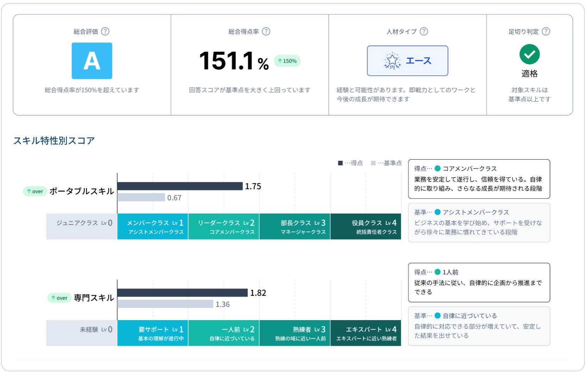Click the 1.75 score number
The image size is (588, 375).
(253, 186)
